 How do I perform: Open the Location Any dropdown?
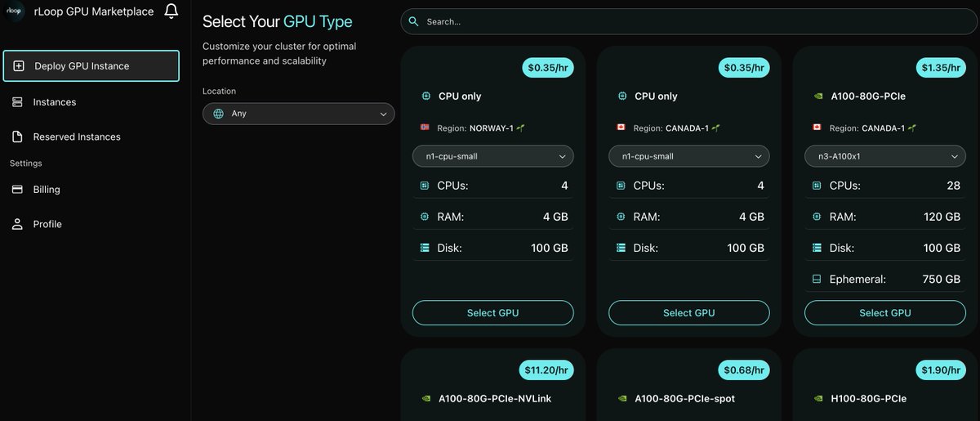coord(298,114)
